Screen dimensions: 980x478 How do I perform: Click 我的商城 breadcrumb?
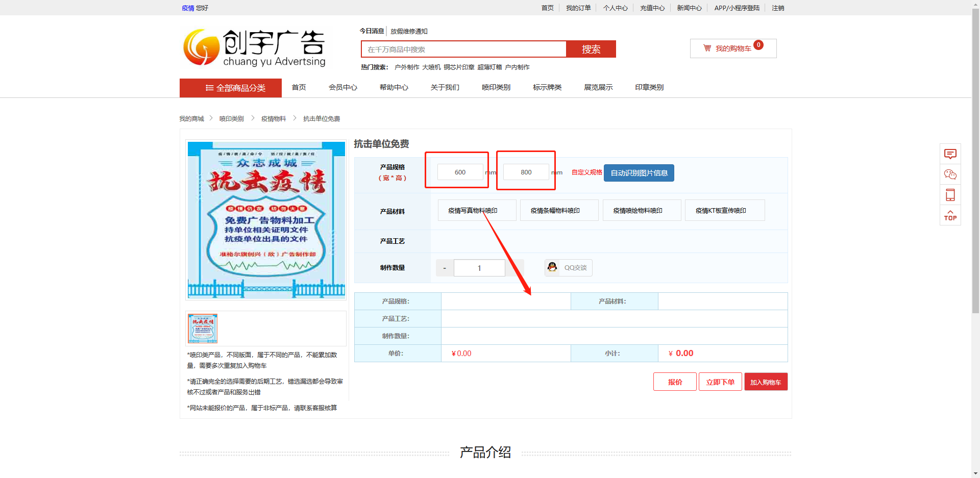[191, 118]
